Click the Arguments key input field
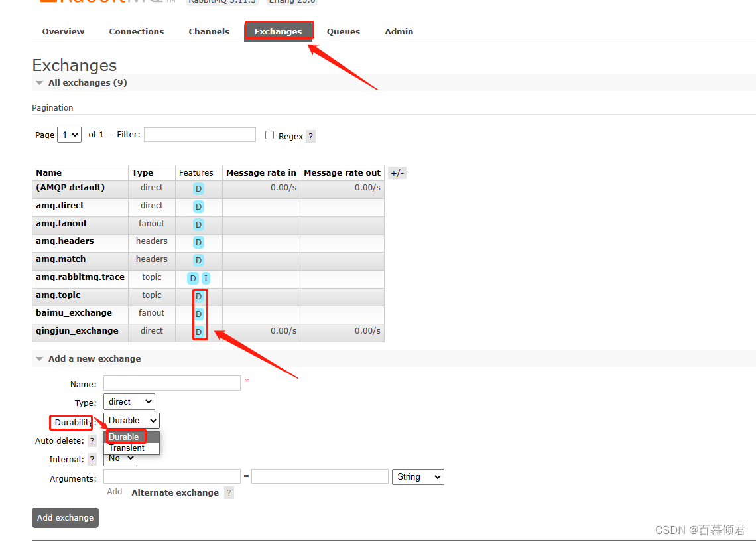The height and width of the screenshot is (542, 756). coord(172,476)
